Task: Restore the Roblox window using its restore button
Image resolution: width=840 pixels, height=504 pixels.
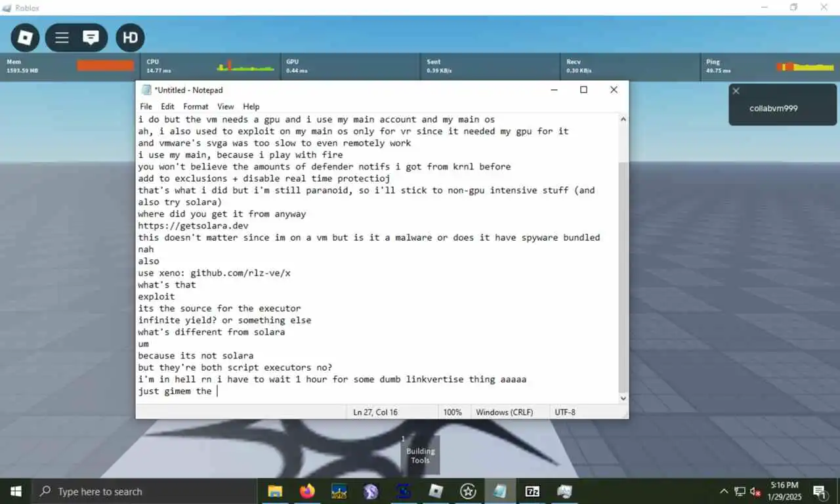Action: click(x=793, y=7)
